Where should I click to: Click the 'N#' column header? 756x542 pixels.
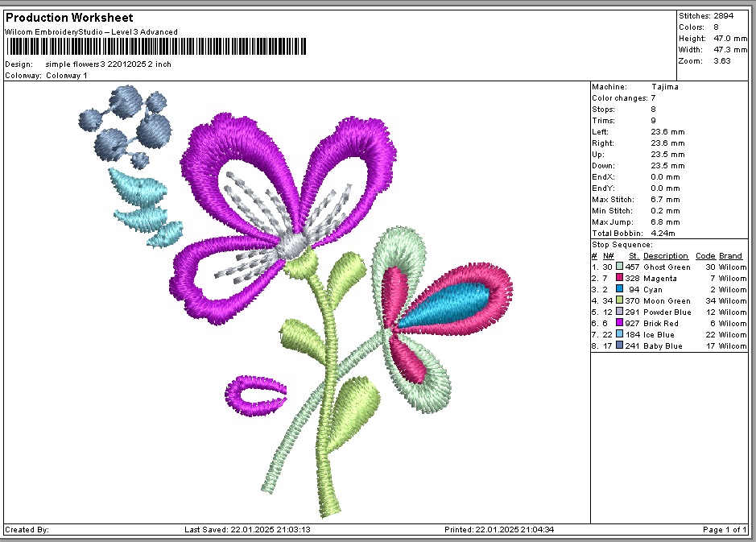(608, 255)
